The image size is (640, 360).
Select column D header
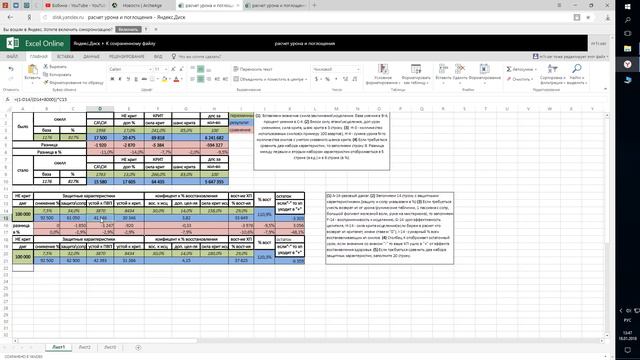100,109
